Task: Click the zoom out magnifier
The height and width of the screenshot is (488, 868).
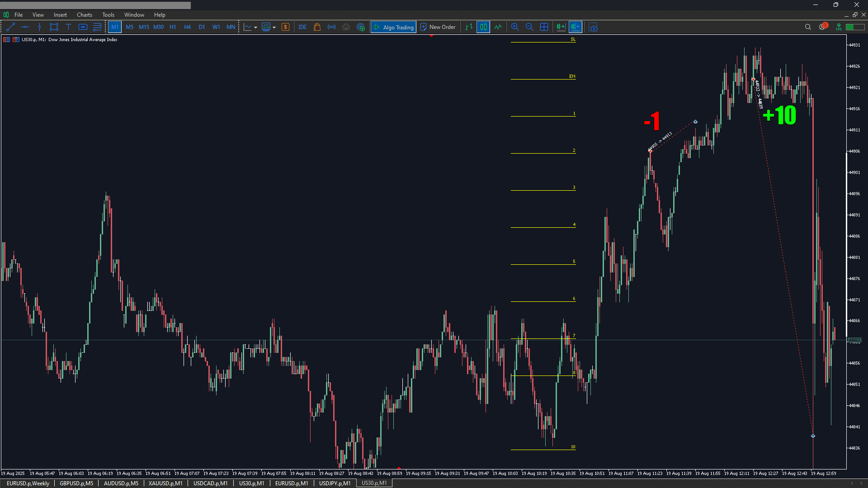Action: point(529,27)
